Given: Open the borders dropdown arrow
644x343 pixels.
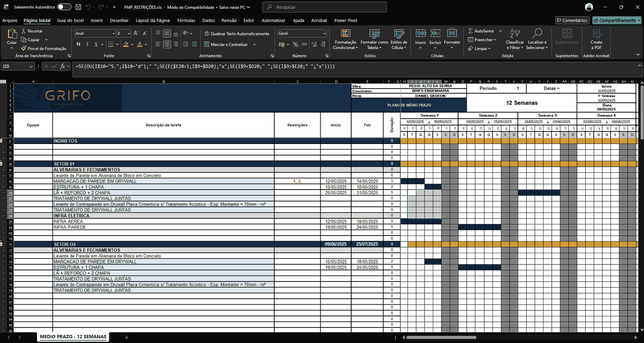Looking at the screenshot, I should [x=118, y=44].
